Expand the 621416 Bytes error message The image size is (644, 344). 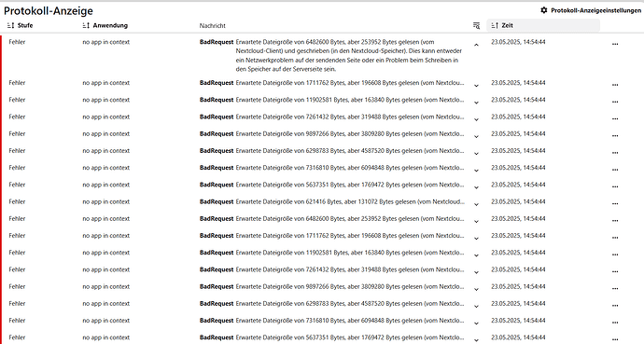[x=476, y=204]
